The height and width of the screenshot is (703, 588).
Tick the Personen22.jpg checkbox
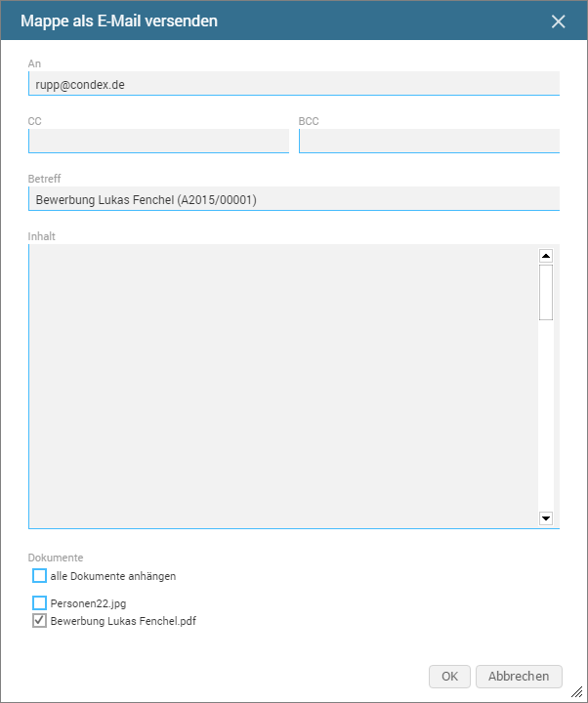(x=40, y=603)
